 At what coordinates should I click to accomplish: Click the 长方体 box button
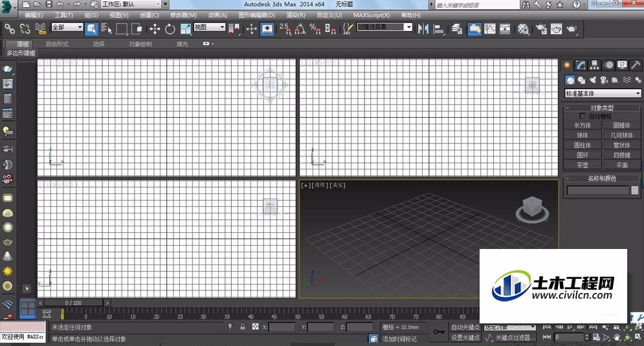coord(583,125)
